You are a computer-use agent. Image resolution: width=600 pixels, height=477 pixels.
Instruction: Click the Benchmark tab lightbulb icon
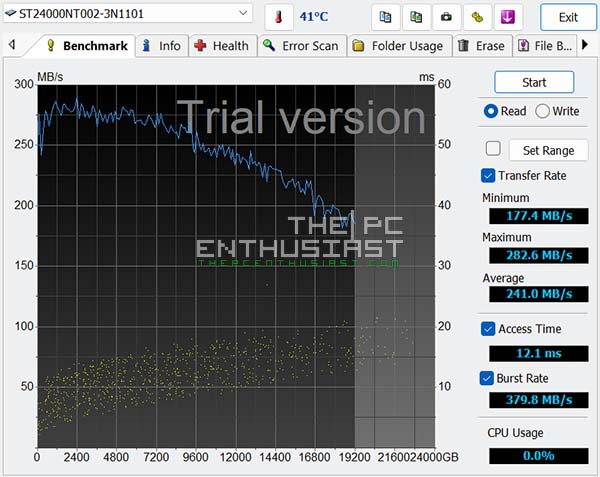click(x=51, y=46)
